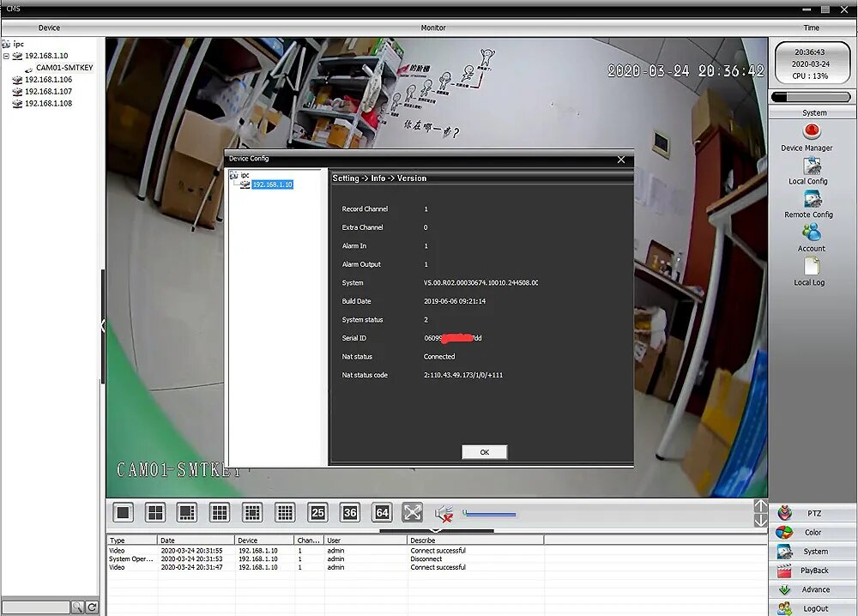
Task: Adjust the volume slider bar
Action: point(489,514)
